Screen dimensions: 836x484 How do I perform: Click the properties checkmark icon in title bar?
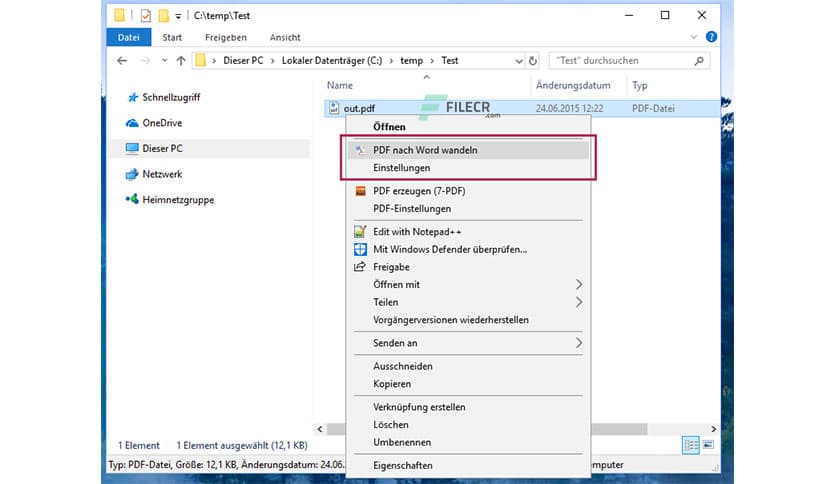pos(145,16)
